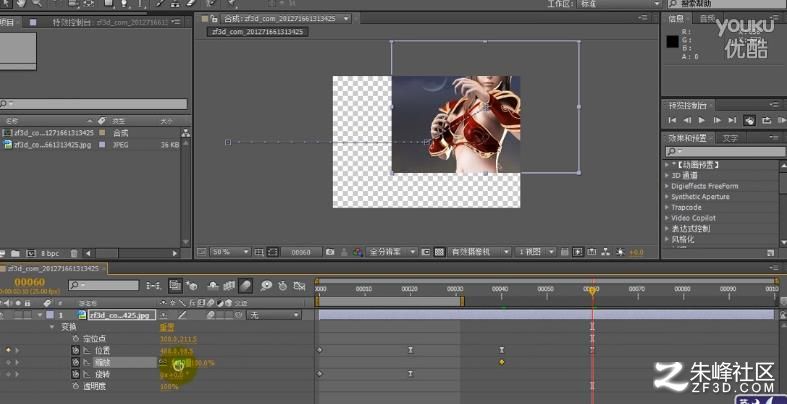Select the 效果和预置 tab

click(x=687, y=138)
